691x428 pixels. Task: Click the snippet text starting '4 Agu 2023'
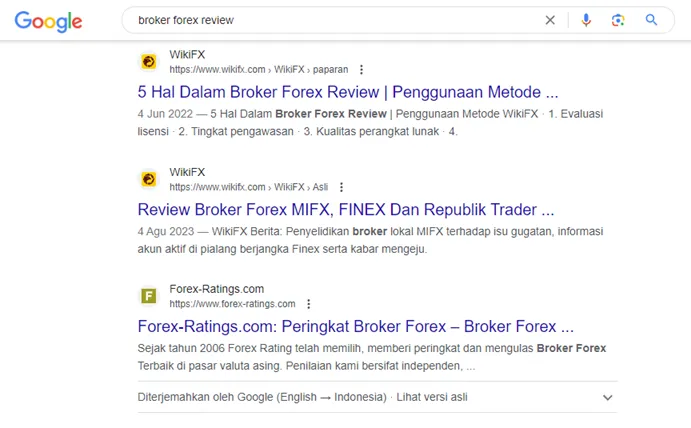[370, 240]
